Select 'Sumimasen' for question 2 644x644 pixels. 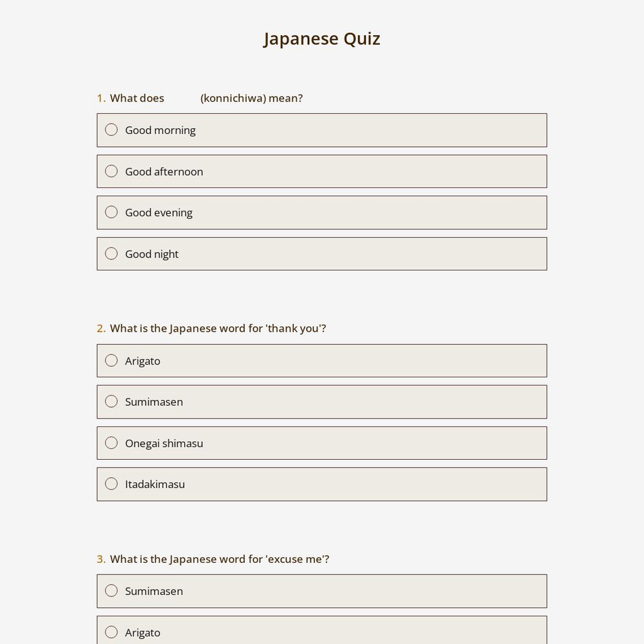tap(111, 401)
